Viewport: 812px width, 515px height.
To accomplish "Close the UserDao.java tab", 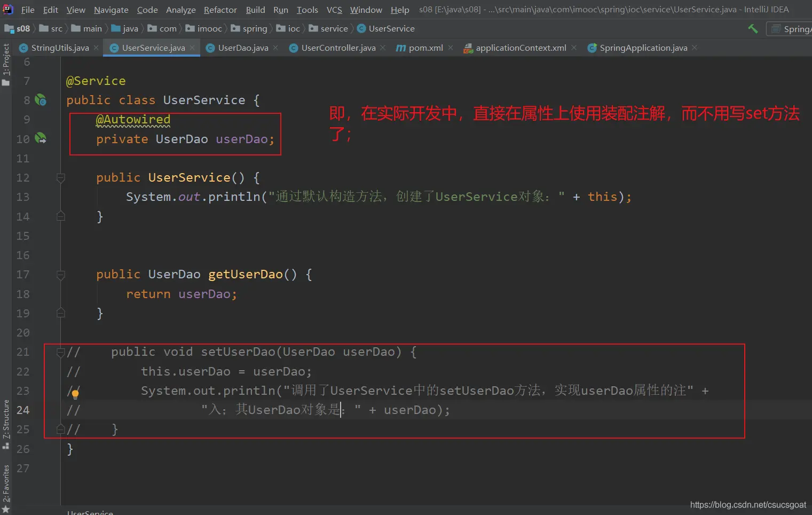I will (x=275, y=48).
